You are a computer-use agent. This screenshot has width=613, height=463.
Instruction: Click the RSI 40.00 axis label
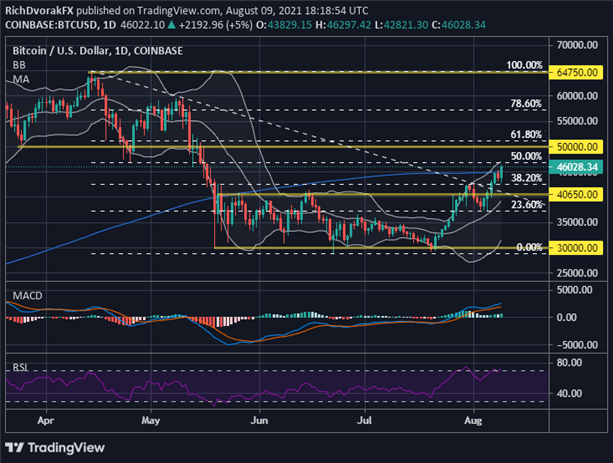click(569, 393)
